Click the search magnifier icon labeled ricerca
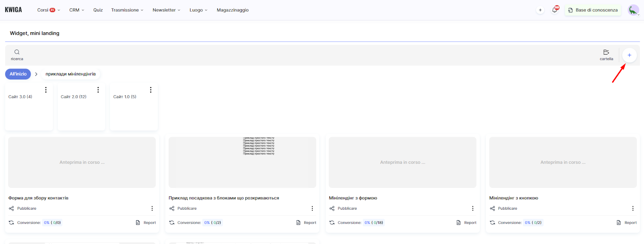Screen dimensions: 644x244 pos(17,52)
